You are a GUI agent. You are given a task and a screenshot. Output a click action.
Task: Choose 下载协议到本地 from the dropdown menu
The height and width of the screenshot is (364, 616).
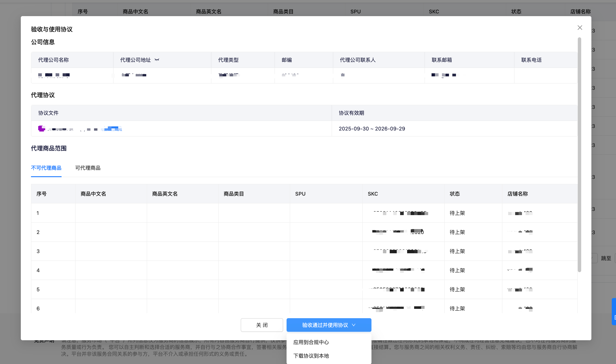coord(311,356)
